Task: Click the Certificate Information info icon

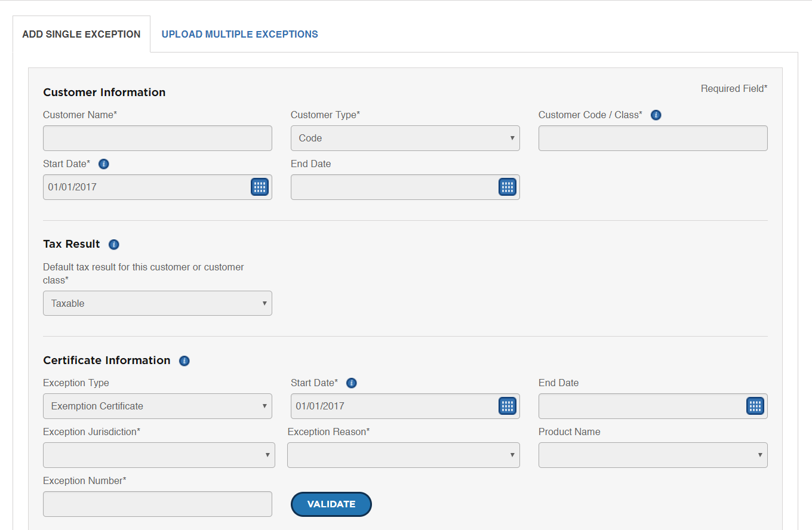Action: pyautogui.click(x=184, y=361)
